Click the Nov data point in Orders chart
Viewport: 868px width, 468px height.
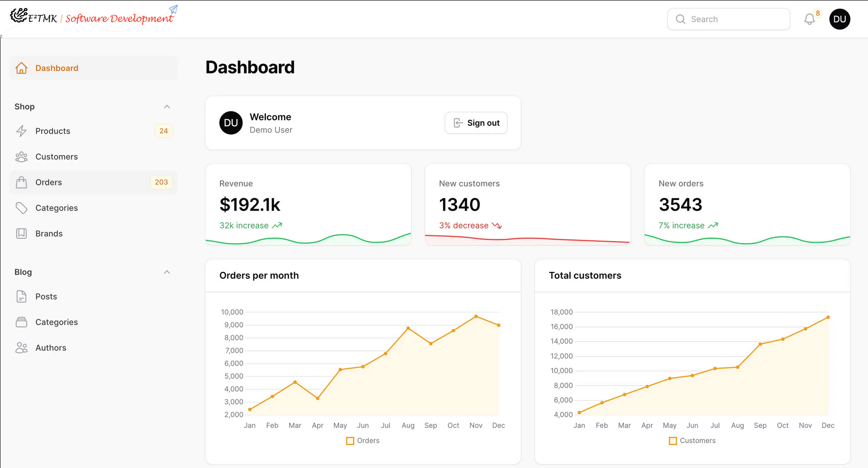click(476, 316)
